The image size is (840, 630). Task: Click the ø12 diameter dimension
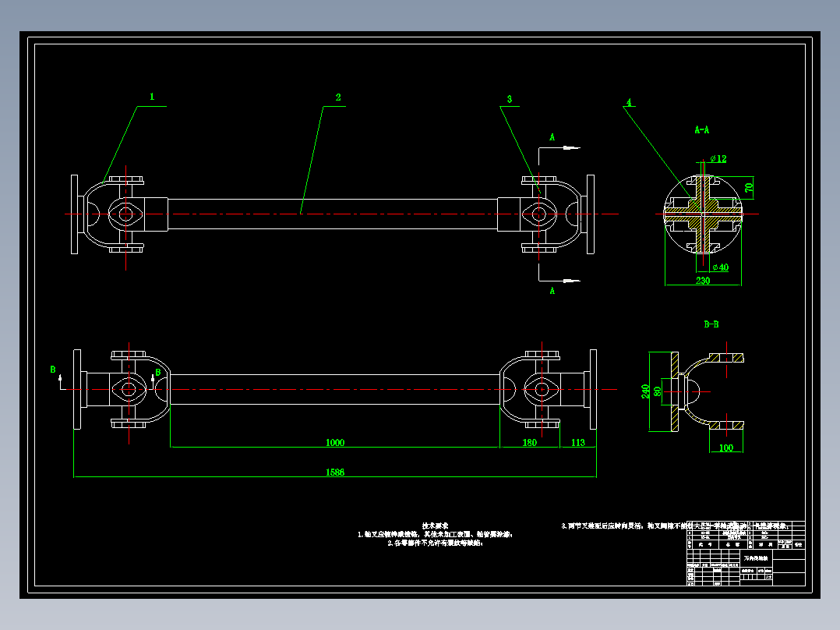(718, 159)
